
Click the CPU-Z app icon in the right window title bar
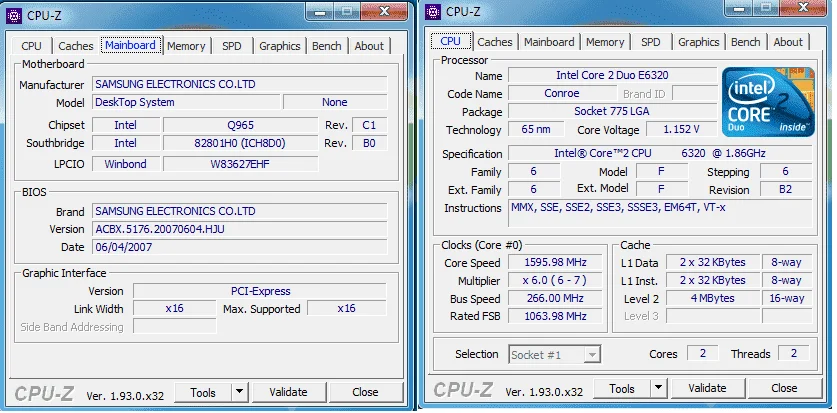coord(433,12)
